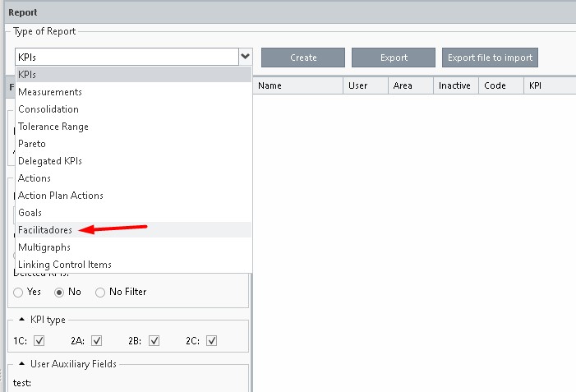
Task: Select the Yes radio button
Action: [19, 292]
